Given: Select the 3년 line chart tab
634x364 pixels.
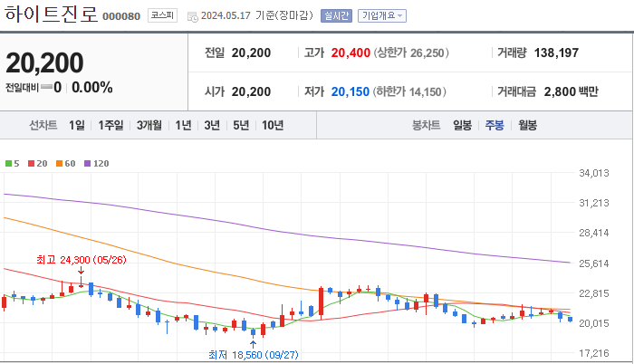Looking at the screenshot, I should click(212, 125).
